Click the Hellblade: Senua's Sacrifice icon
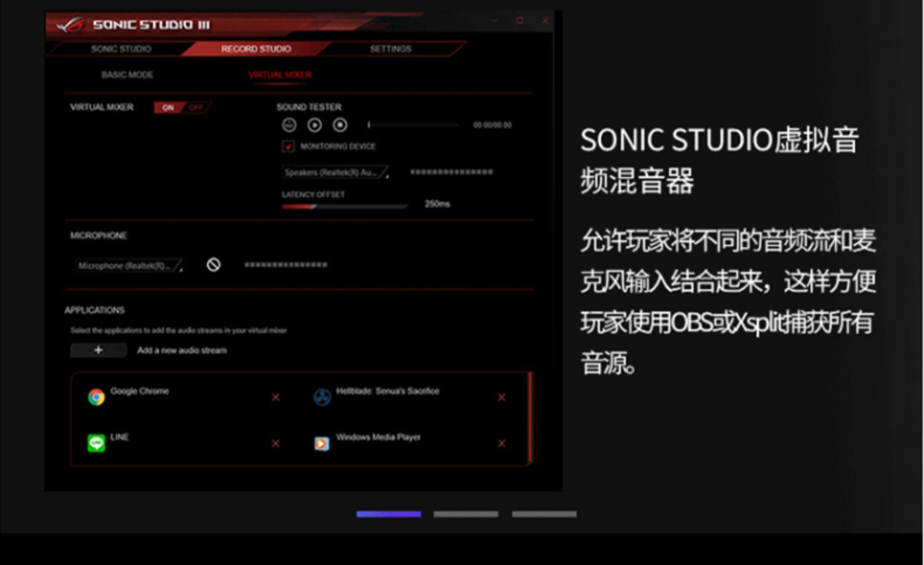This screenshot has height=565, width=924. click(322, 397)
